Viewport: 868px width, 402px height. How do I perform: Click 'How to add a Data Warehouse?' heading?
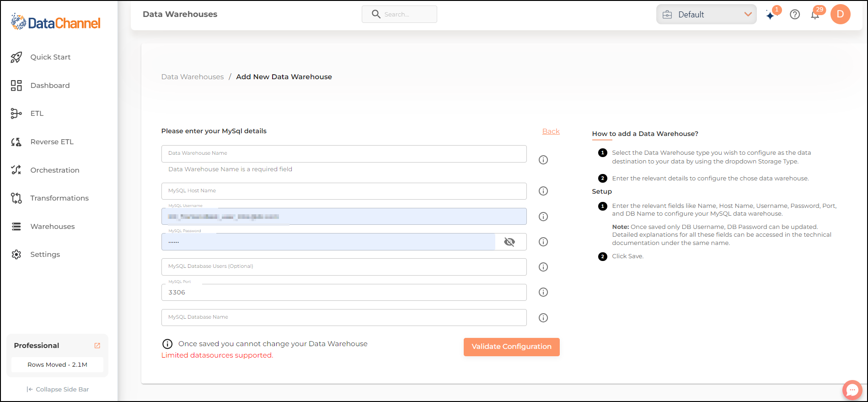point(645,134)
